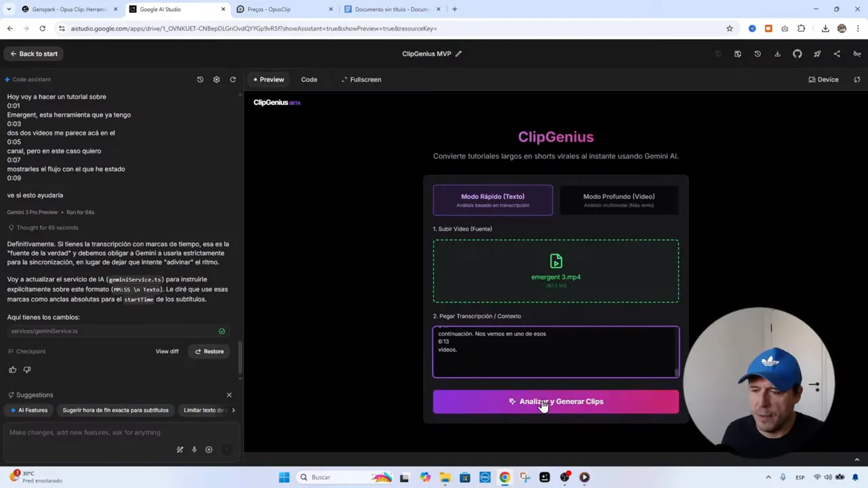Expand more suggestion chips with the arrow
This screenshot has height=488, width=868.
click(x=233, y=409)
